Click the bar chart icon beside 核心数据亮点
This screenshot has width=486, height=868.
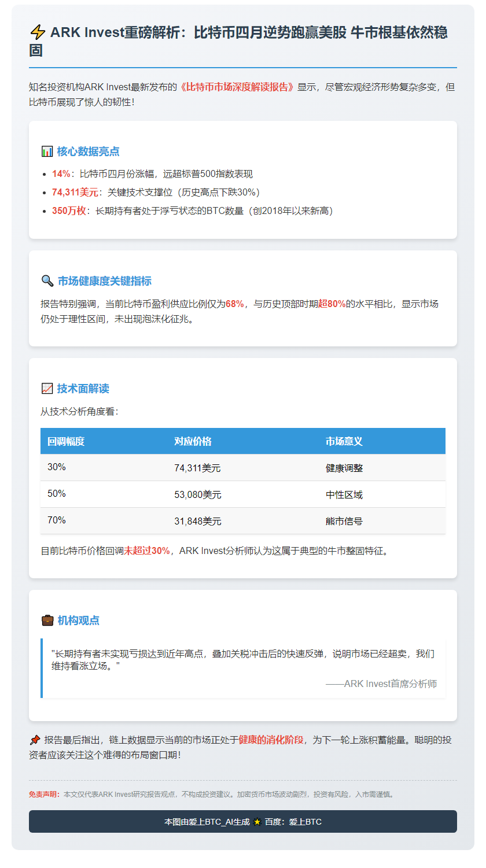tap(47, 152)
